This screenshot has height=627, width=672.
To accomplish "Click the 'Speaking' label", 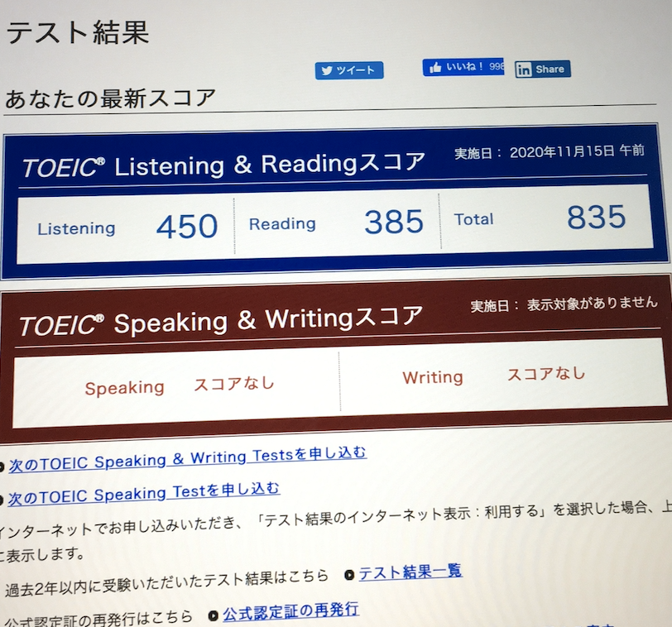I will click(x=124, y=389).
